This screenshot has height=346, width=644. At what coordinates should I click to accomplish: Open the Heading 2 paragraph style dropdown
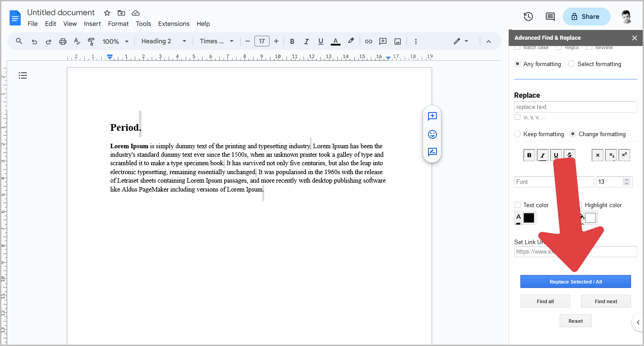tap(163, 41)
